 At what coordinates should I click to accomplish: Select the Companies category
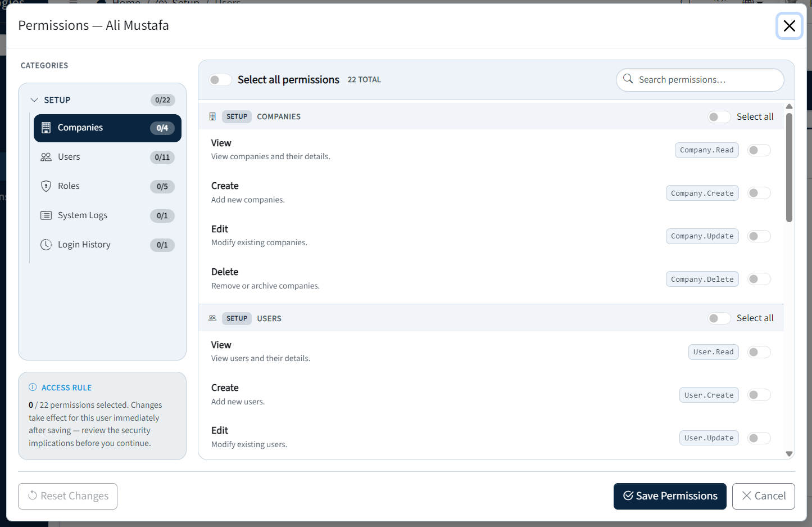click(x=107, y=128)
